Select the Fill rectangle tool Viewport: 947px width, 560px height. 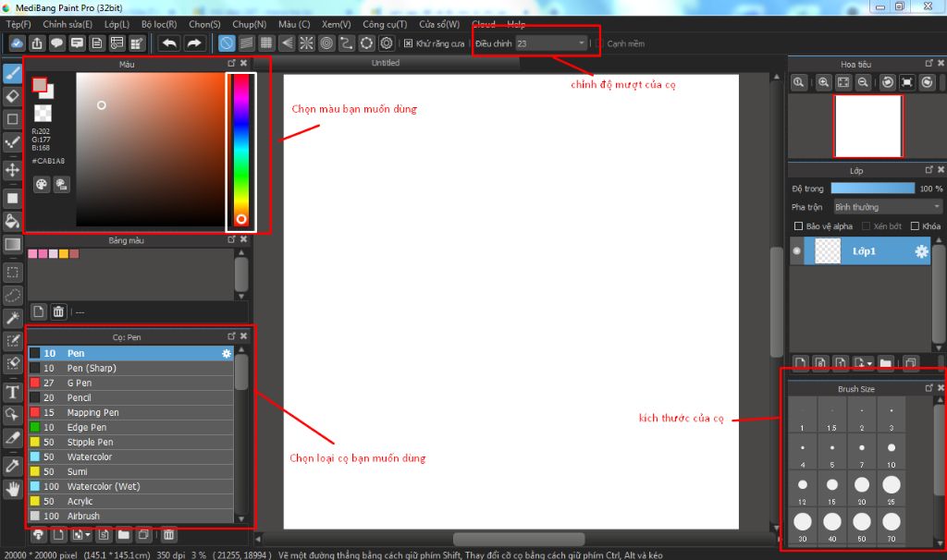[x=12, y=198]
